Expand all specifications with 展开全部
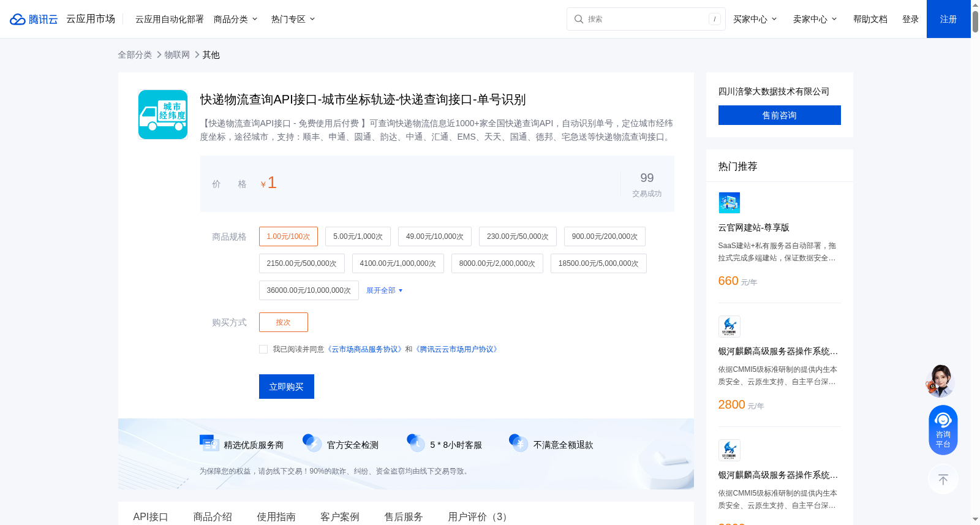Viewport: 980px width, 525px height. click(385, 290)
